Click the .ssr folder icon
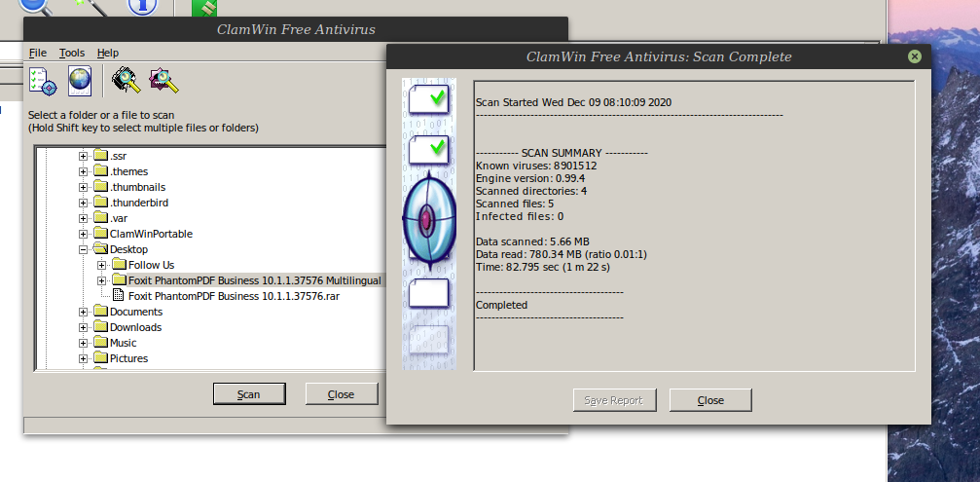The width and height of the screenshot is (980, 482). tap(100, 155)
